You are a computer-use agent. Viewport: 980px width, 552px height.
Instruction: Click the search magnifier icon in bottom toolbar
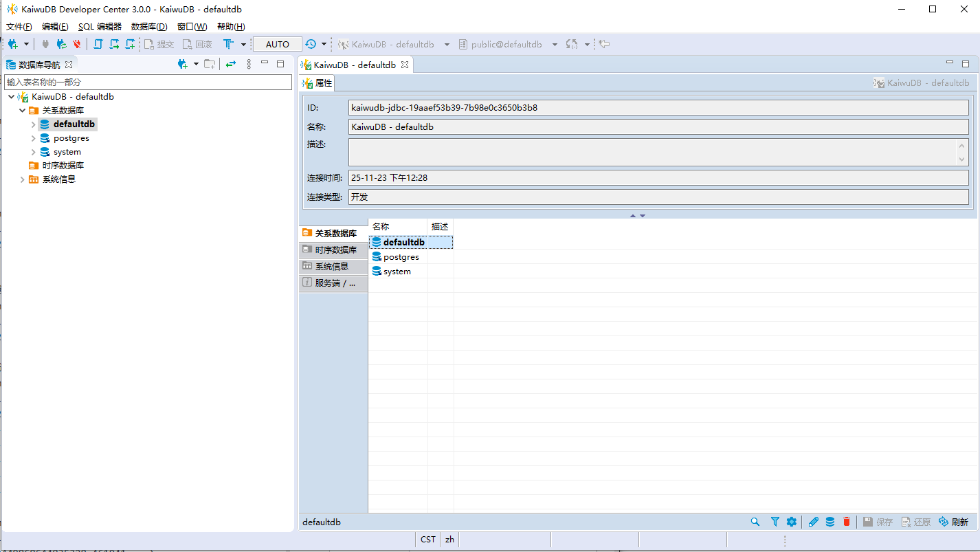[755, 522]
